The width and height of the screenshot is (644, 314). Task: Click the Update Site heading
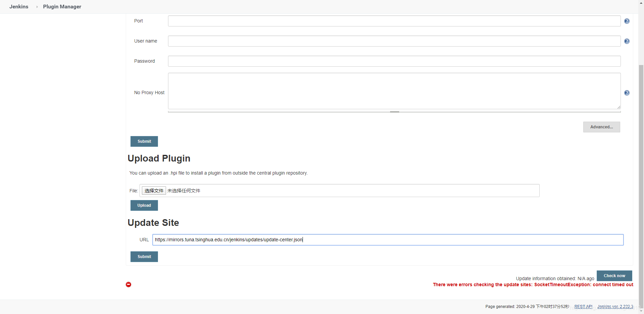(x=153, y=223)
